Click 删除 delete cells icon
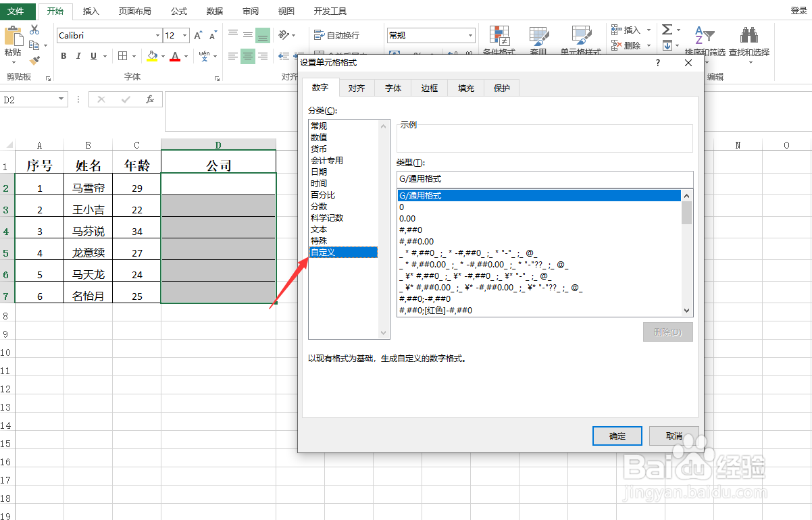Image resolution: width=812 pixels, height=520 pixels. pyautogui.click(x=616, y=45)
